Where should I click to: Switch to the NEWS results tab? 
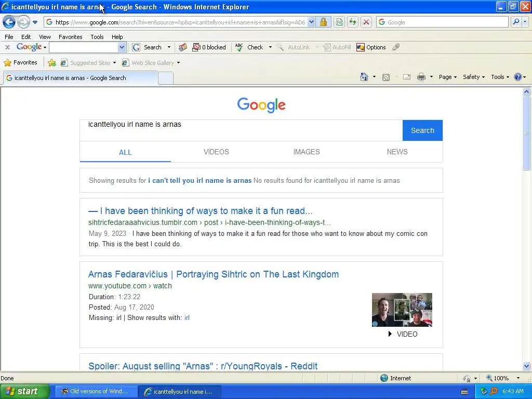pos(397,152)
